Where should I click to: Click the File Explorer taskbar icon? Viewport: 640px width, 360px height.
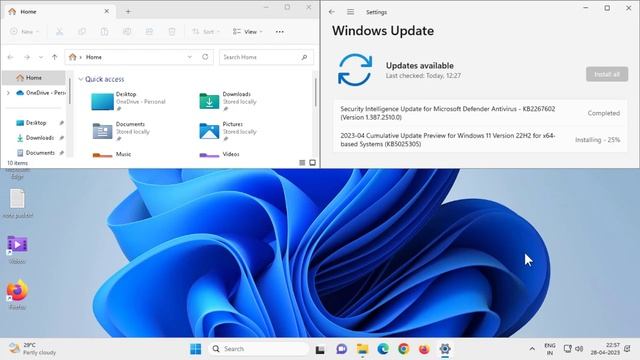click(x=362, y=349)
